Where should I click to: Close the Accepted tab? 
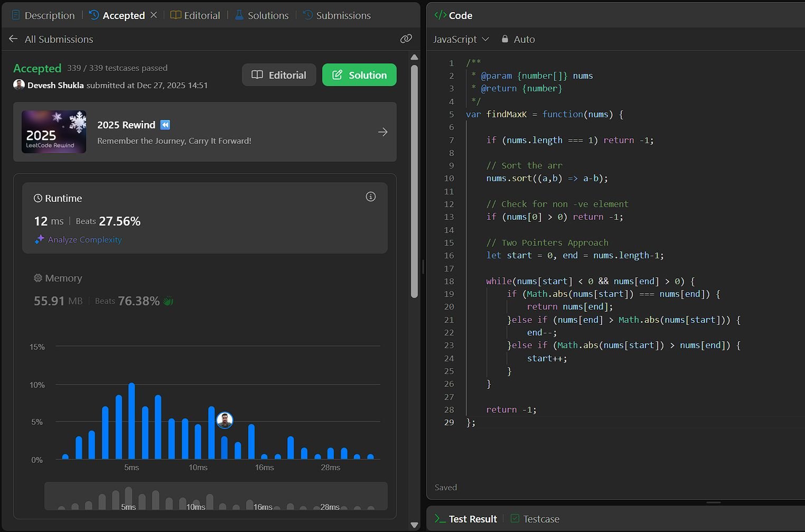[x=154, y=15]
